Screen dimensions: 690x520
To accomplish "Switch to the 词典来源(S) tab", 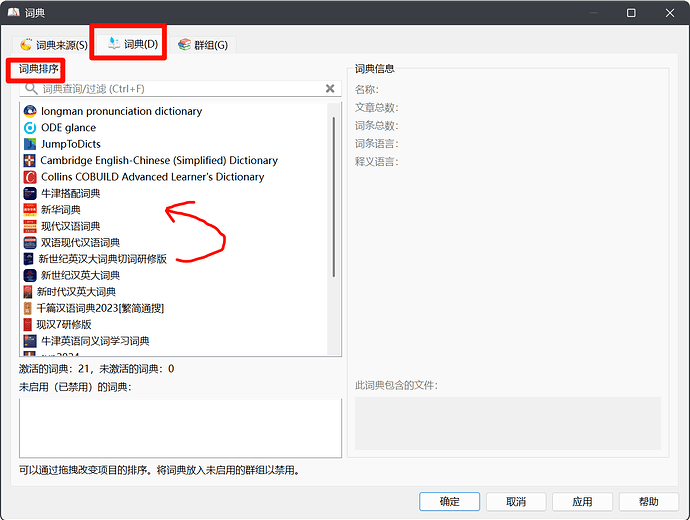I will click(x=53, y=45).
